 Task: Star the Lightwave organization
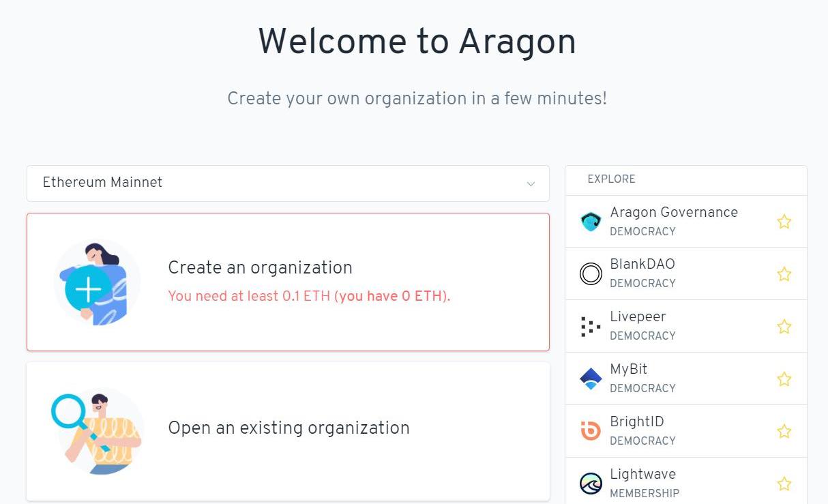point(784,484)
